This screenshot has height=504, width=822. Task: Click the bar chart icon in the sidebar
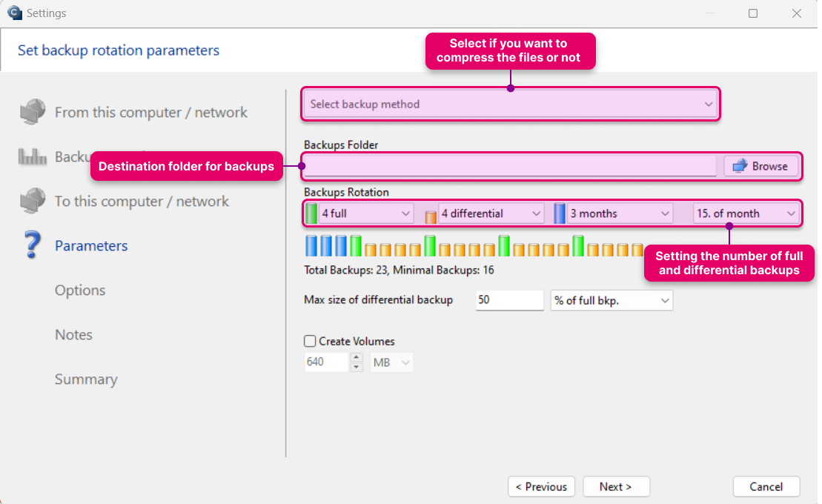33,156
